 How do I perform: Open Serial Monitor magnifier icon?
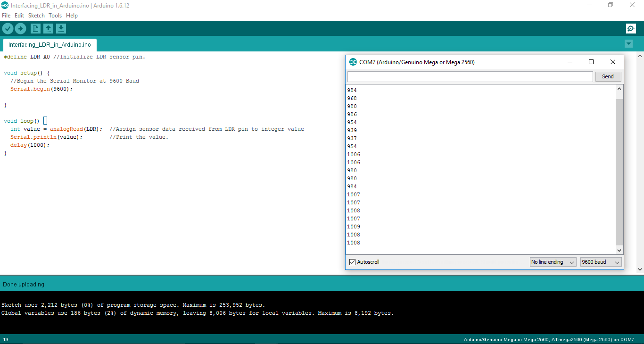631,29
